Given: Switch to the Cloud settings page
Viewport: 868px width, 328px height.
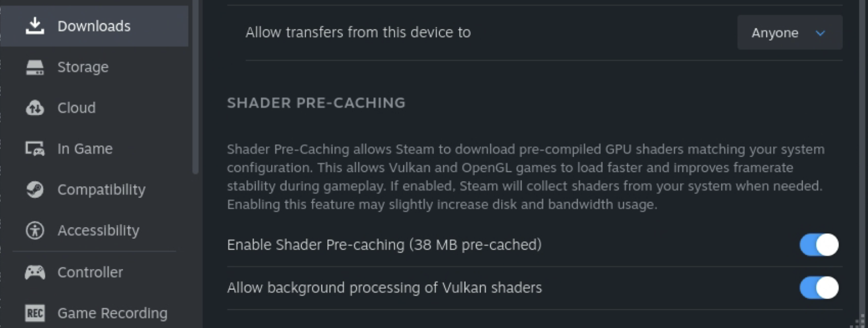Looking at the screenshot, I should tap(76, 108).
